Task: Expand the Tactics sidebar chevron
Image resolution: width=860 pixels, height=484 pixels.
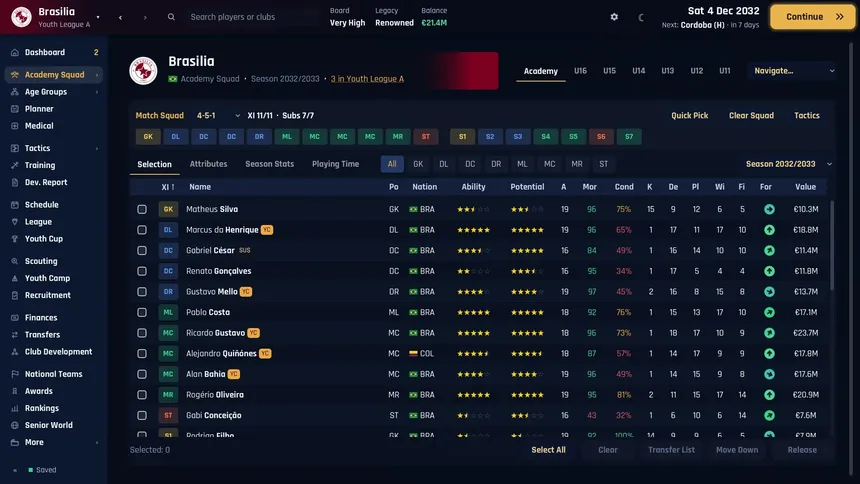Action: [x=97, y=148]
